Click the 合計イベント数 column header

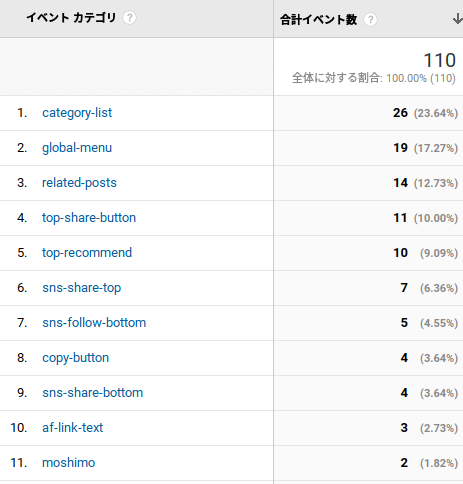point(318,20)
